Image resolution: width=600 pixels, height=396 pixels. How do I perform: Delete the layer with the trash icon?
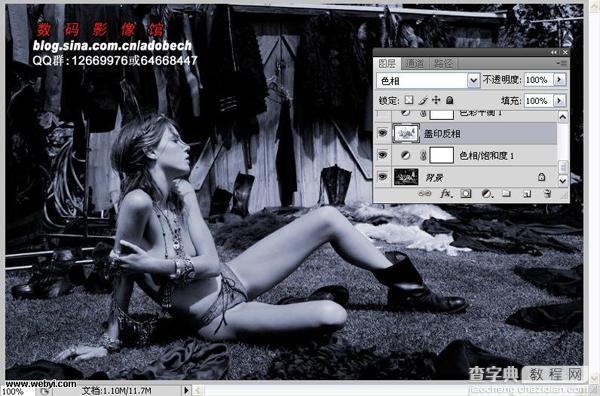click(x=548, y=194)
